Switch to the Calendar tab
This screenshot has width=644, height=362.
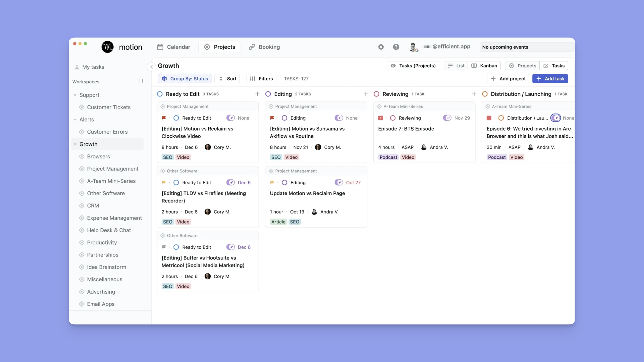pyautogui.click(x=174, y=47)
